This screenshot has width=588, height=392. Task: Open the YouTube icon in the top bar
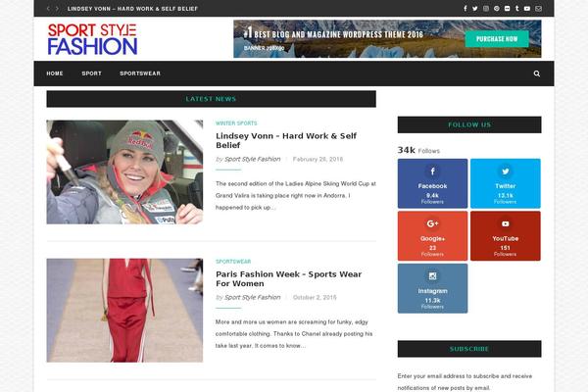(527, 8)
